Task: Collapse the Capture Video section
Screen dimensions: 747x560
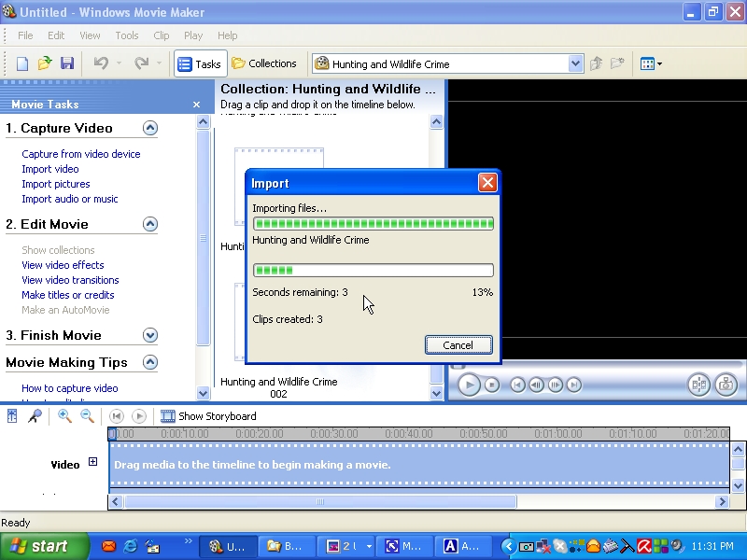Action: (x=149, y=129)
